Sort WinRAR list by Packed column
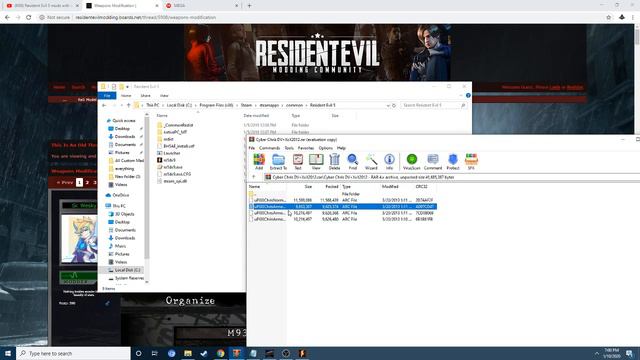 pos(331,187)
